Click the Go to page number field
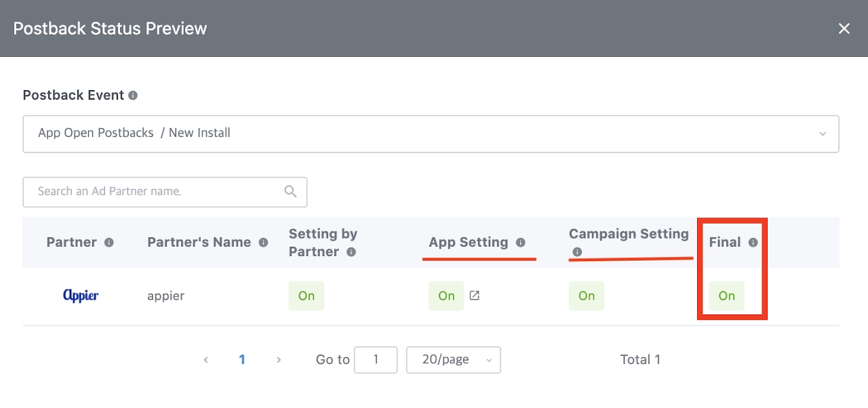Viewport: 868px width, 408px height. [376, 360]
